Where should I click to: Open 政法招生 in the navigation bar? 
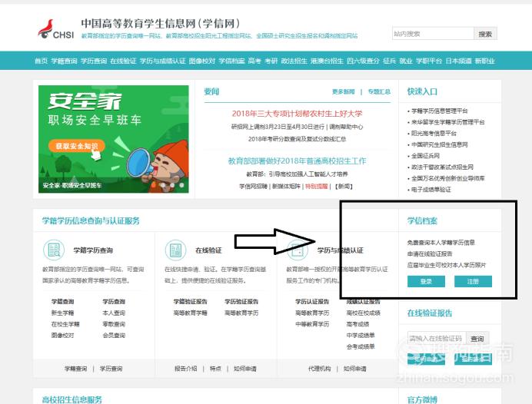(294, 61)
